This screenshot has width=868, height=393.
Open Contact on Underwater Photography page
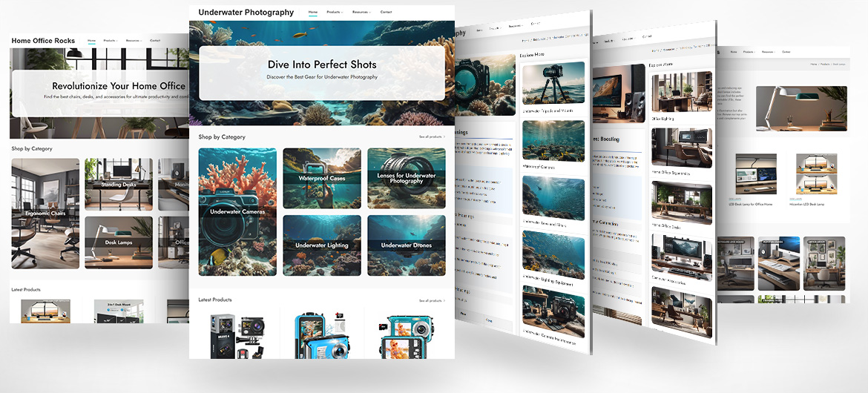(386, 12)
